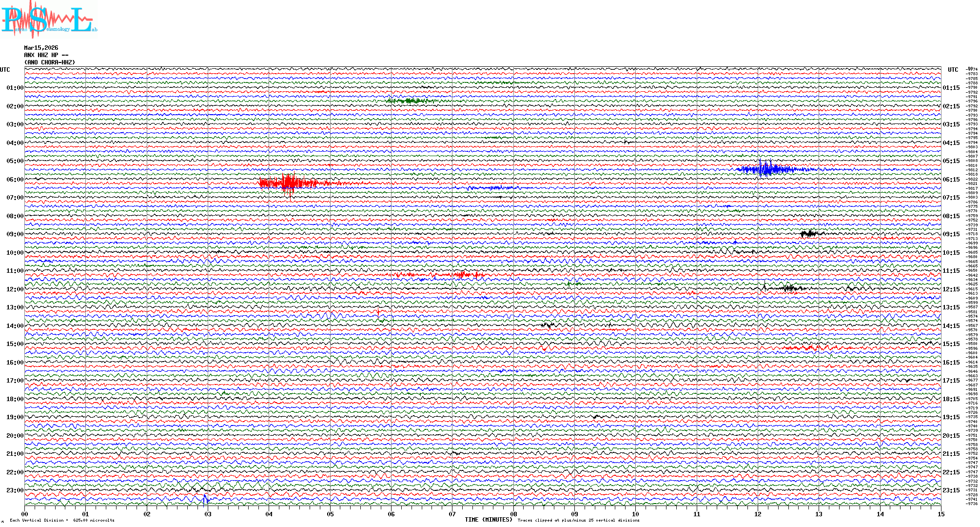
Task: Click the 18:15 time label on right
Action: (951, 399)
